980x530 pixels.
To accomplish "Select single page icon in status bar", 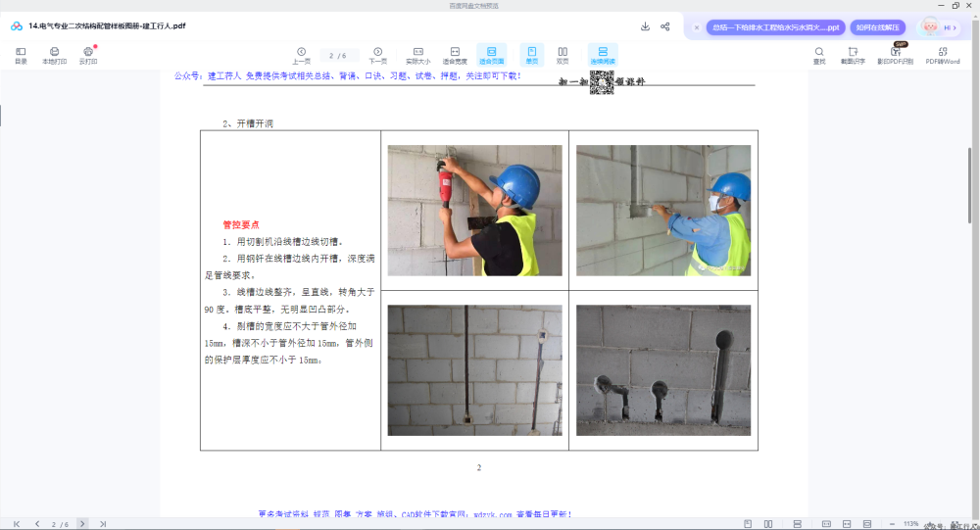I will pos(748,524).
